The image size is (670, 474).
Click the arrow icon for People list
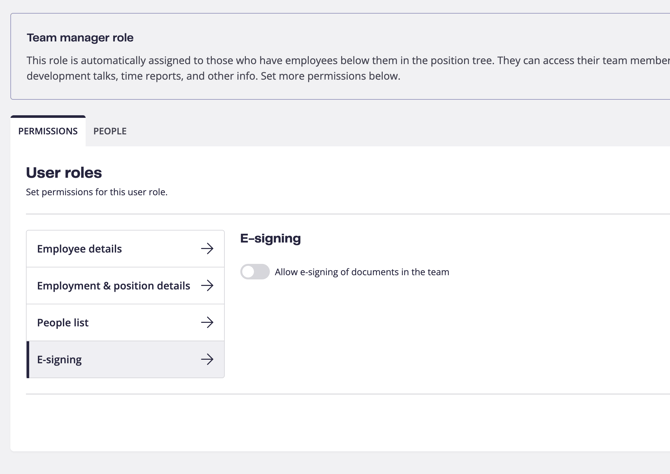click(x=207, y=323)
